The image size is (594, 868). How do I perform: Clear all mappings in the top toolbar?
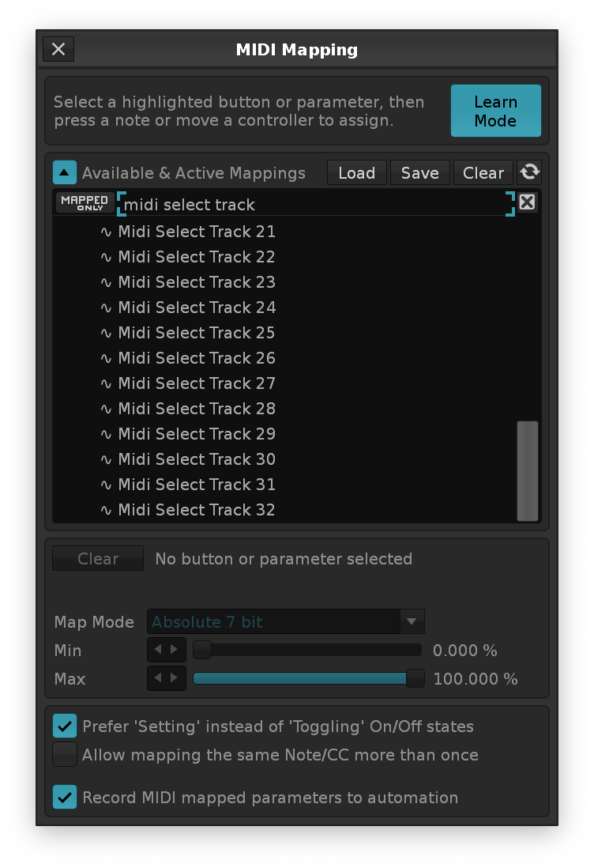[483, 172]
